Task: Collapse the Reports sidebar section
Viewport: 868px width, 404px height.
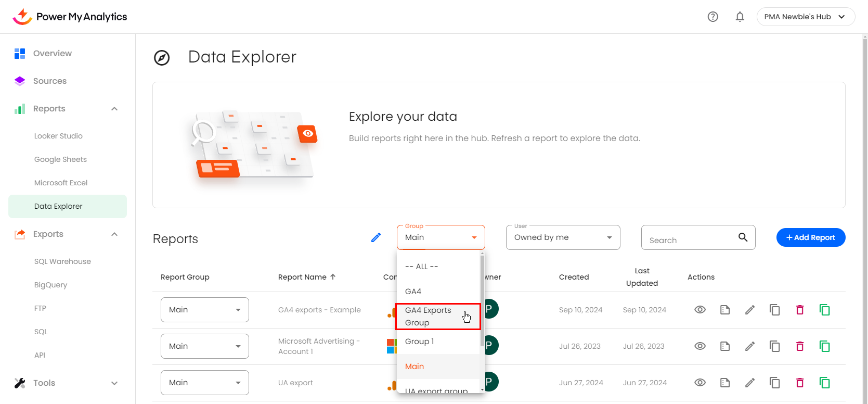Action: [114, 109]
